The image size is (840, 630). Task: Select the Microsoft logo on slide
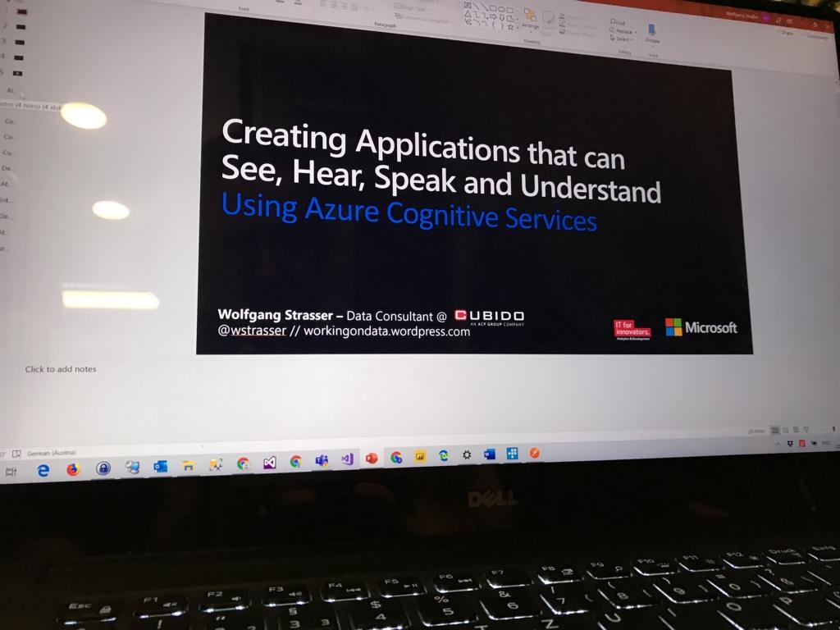pyautogui.click(x=701, y=326)
